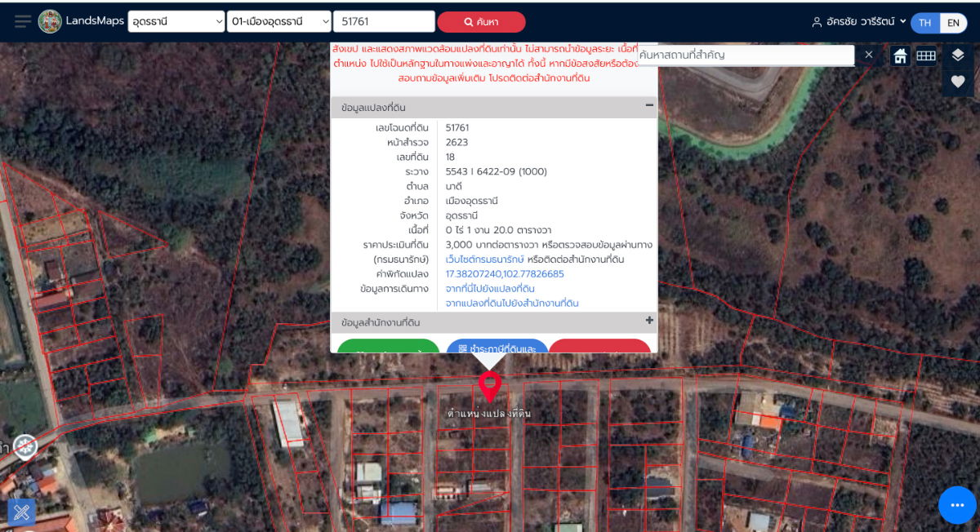Switch language to TH
The image size is (980, 532).
coord(924,23)
